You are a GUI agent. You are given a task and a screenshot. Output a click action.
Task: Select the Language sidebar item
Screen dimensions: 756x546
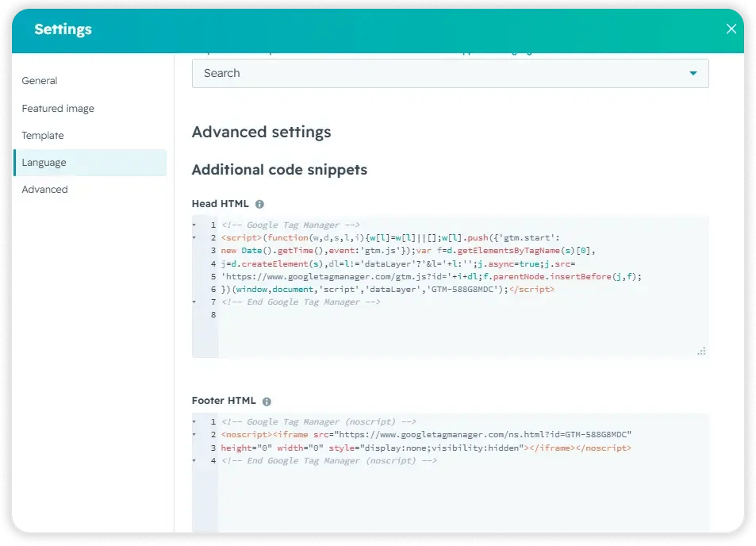90,163
